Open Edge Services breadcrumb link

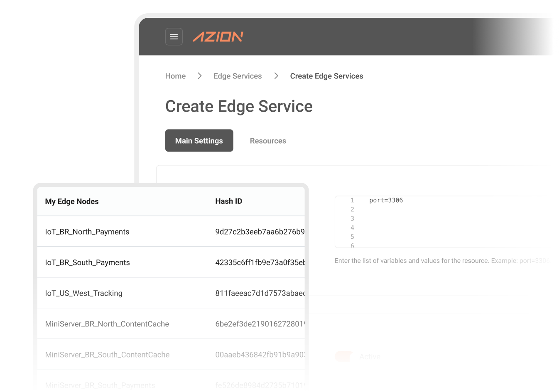(238, 76)
